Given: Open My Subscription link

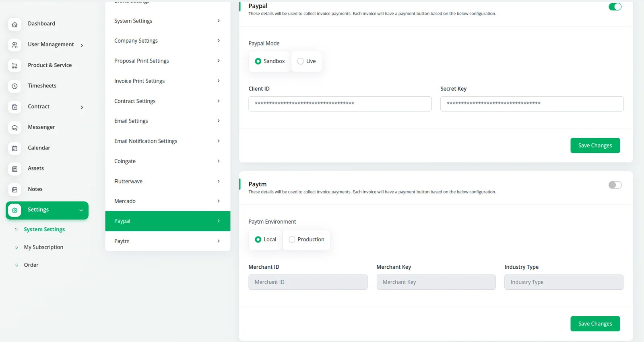Looking at the screenshot, I should [x=43, y=247].
